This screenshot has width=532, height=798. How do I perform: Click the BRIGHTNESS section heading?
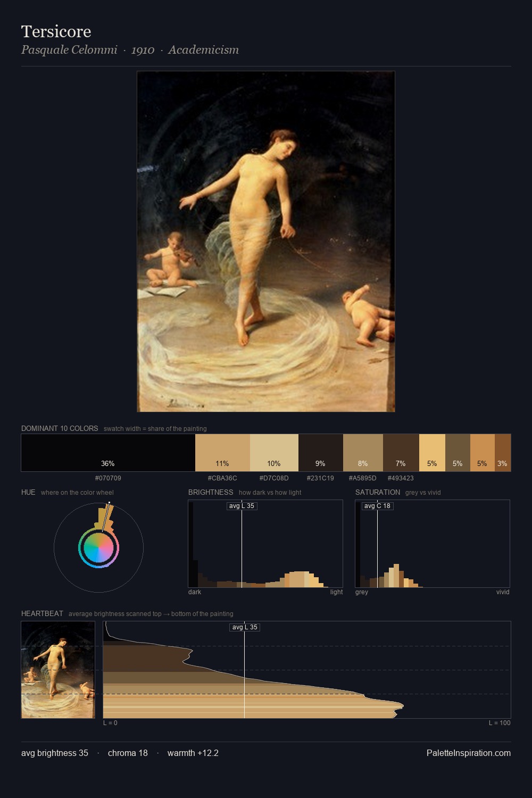(211, 492)
